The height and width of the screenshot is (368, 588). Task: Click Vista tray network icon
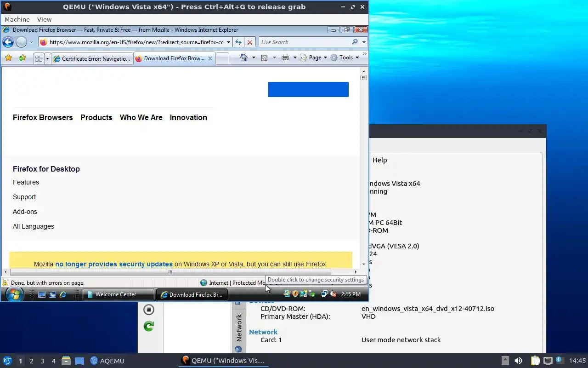pyautogui.click(x=324, y=294)
